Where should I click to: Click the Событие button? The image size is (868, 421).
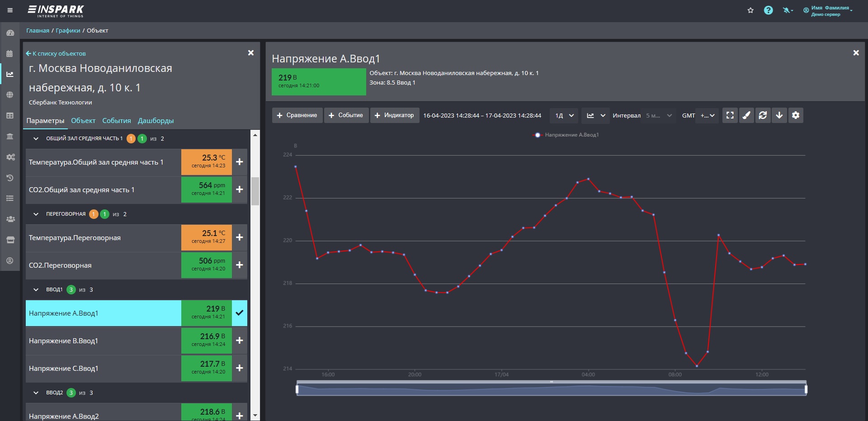[346, 115]
